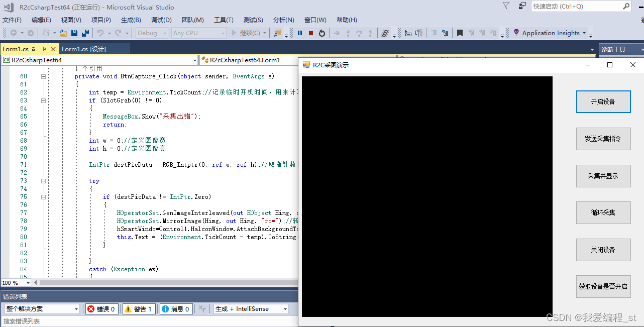Click the navigate backward toolbar icon
Screen dimensions: 644x327
(14, 33)
